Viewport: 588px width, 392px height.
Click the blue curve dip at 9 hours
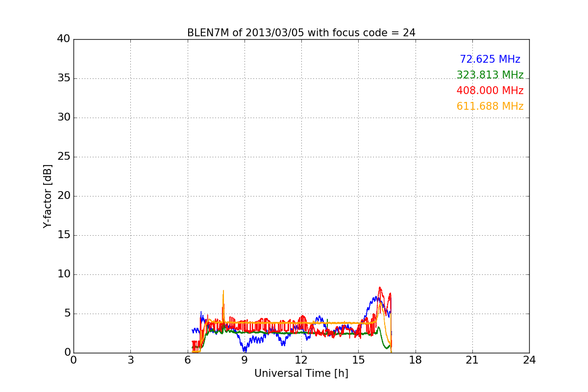[x=245, y=350]
